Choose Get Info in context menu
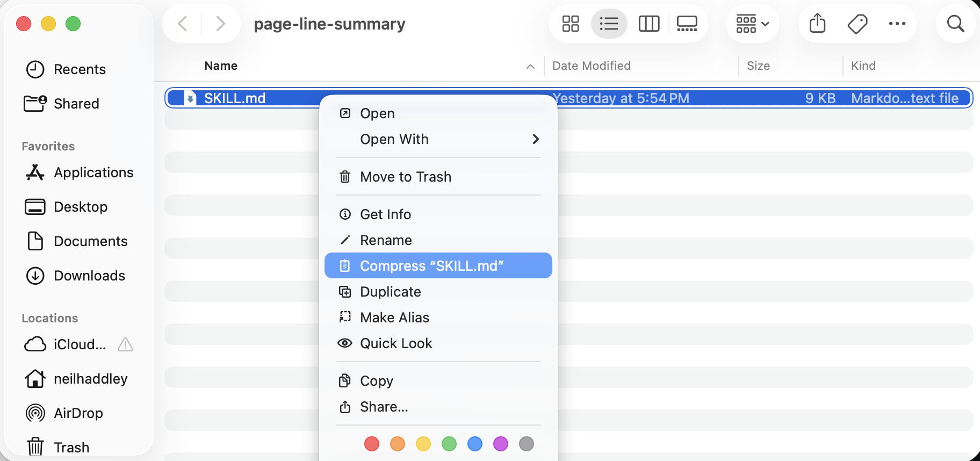The image size is (980, 461). [438, 214]
